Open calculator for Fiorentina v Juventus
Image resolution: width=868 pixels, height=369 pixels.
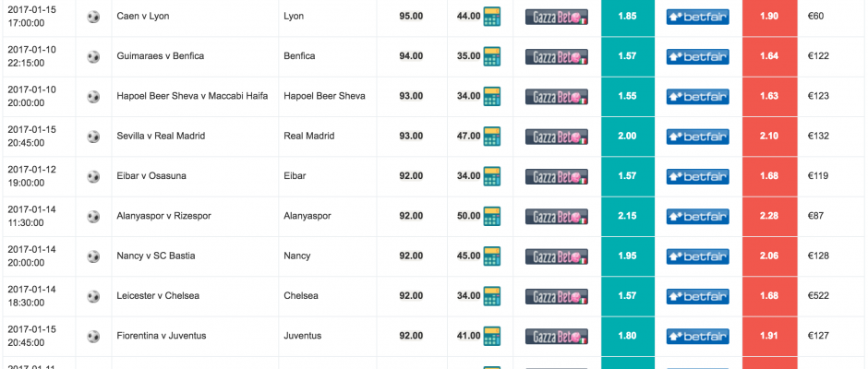(x=491, y=336)
